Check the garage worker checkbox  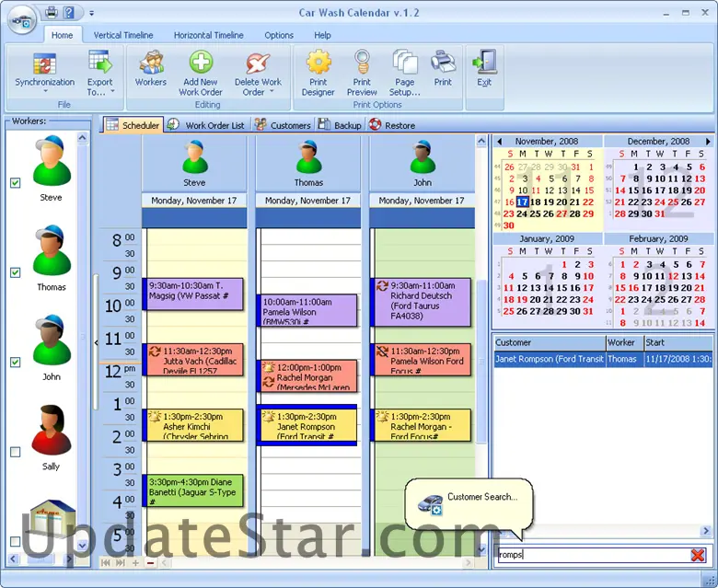(15, 542)
